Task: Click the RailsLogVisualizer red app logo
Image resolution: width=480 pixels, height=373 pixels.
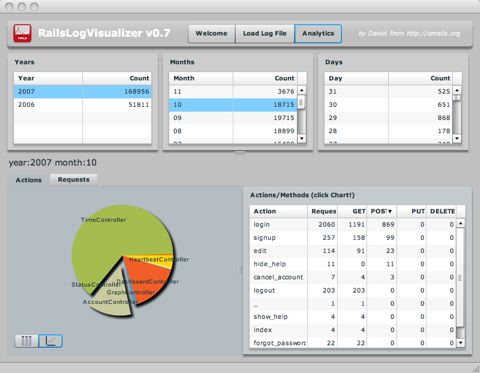Action: pos(22,33)
